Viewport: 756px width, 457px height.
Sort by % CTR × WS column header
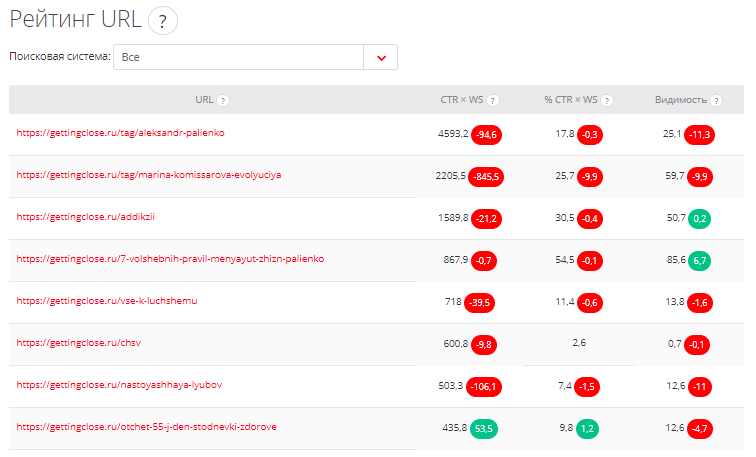[570, 100]
